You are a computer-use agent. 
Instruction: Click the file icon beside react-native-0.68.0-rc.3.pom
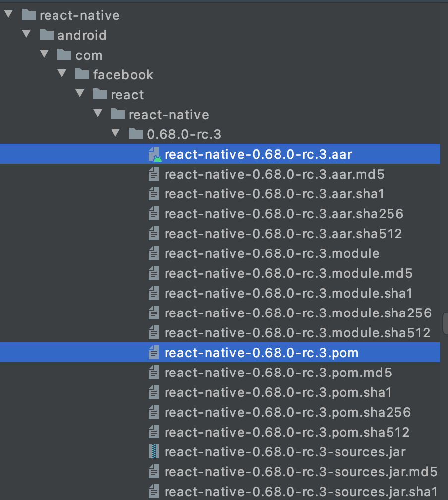point(154,353)
